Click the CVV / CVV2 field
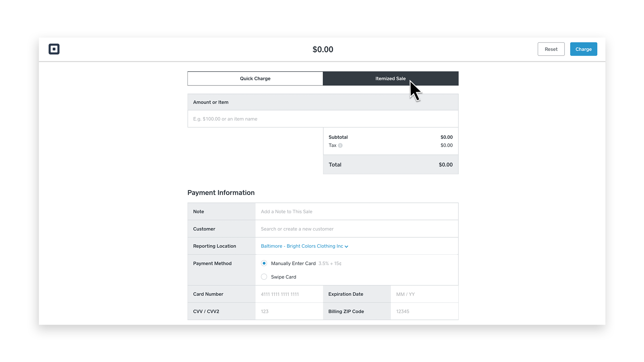 (x=289, y=311)
